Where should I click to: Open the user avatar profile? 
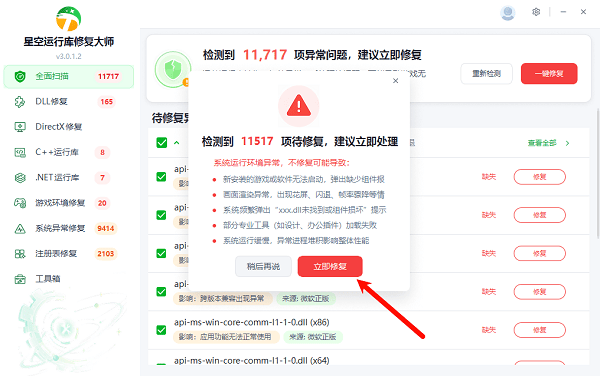[x=507, y=13]
